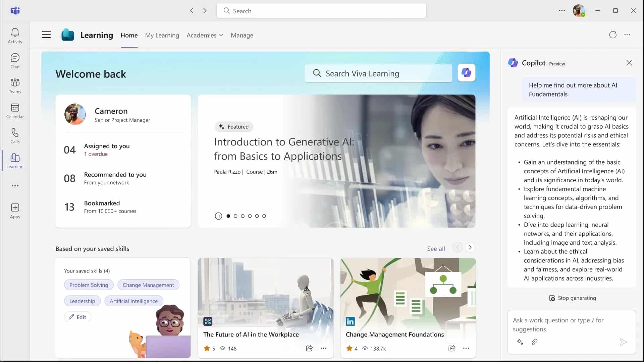644x362 pixels.
Task: Open the hamburger navigation menu
Action: click(46, 35)
